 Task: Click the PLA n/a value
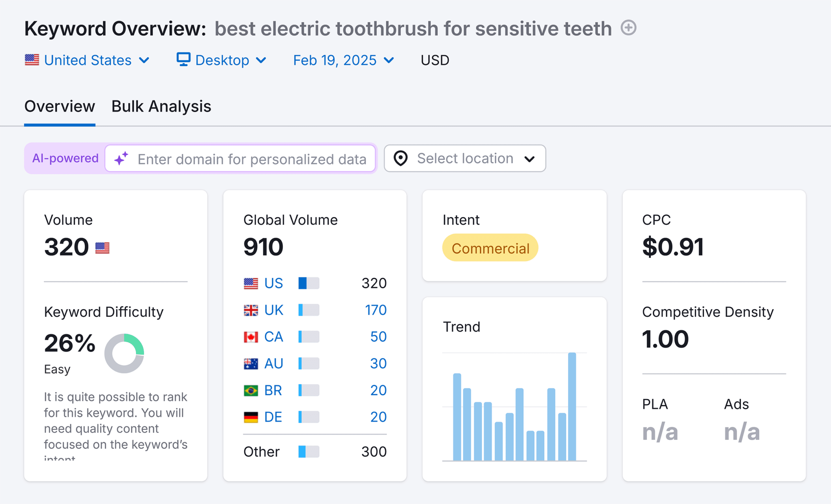tap(660, 431)
